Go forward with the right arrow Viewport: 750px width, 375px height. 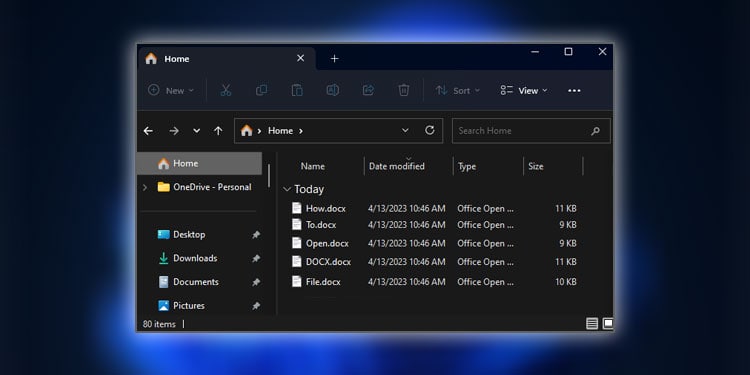click(174, 131)
